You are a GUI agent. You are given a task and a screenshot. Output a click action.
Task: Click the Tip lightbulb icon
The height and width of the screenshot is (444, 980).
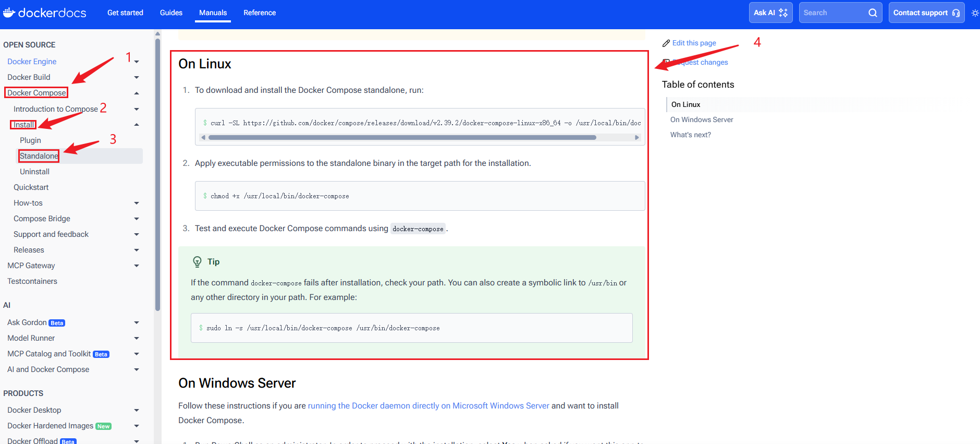(x=197, y=262)
